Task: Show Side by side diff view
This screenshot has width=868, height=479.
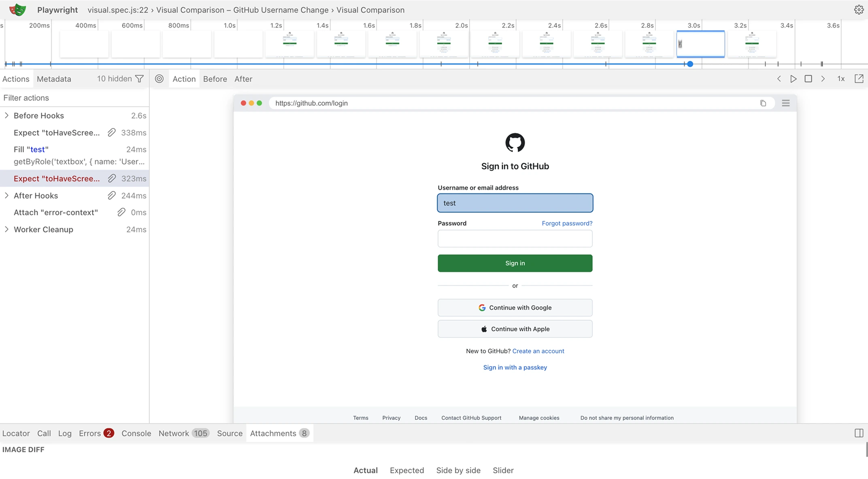Action: pos(458,470)
